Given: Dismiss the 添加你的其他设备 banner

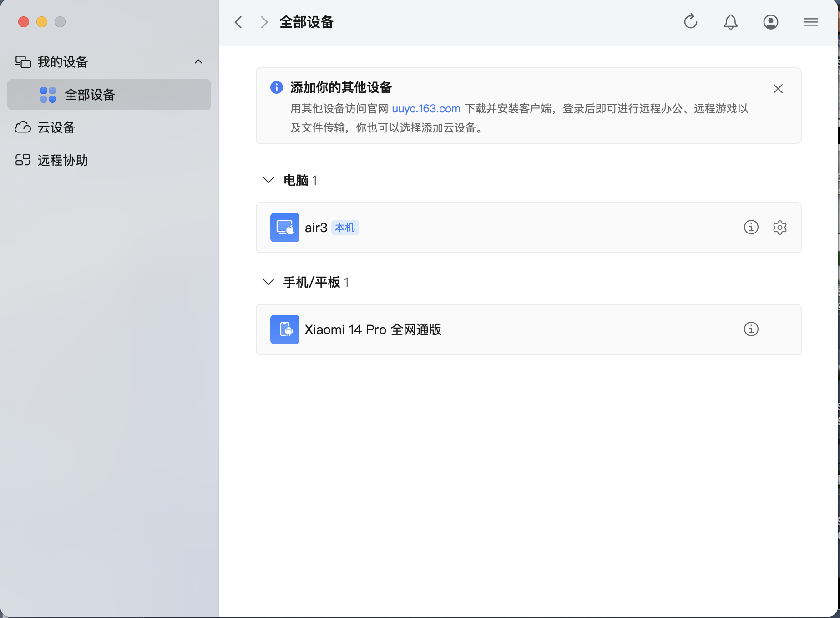Looking at the screenshot, I should (x=778, y=88).
